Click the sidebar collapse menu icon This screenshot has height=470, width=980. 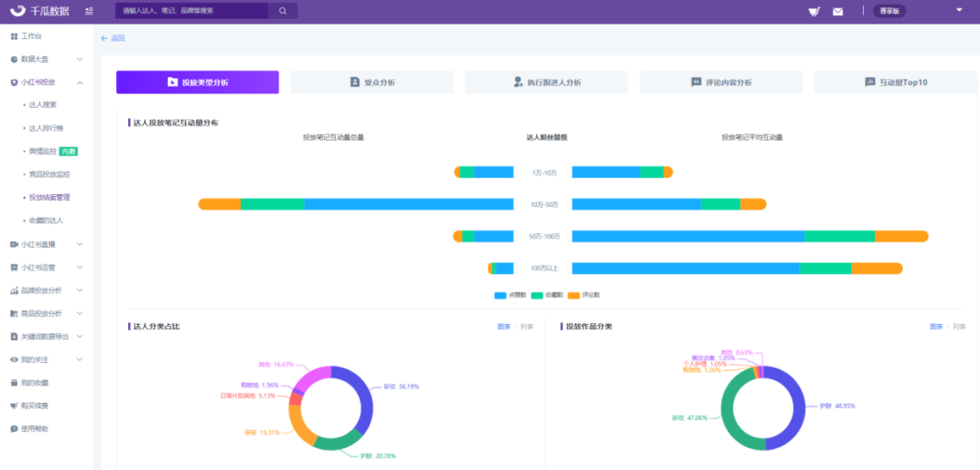[88, 11]
